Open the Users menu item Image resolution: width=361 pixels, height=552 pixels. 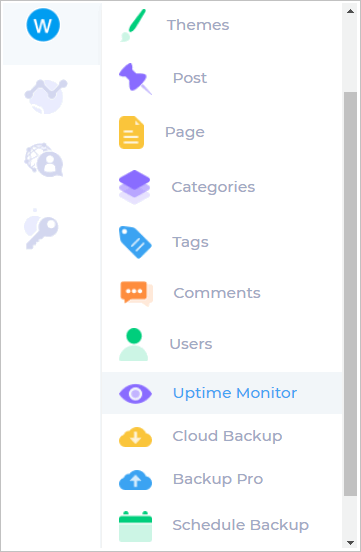[x=222, y=344]
